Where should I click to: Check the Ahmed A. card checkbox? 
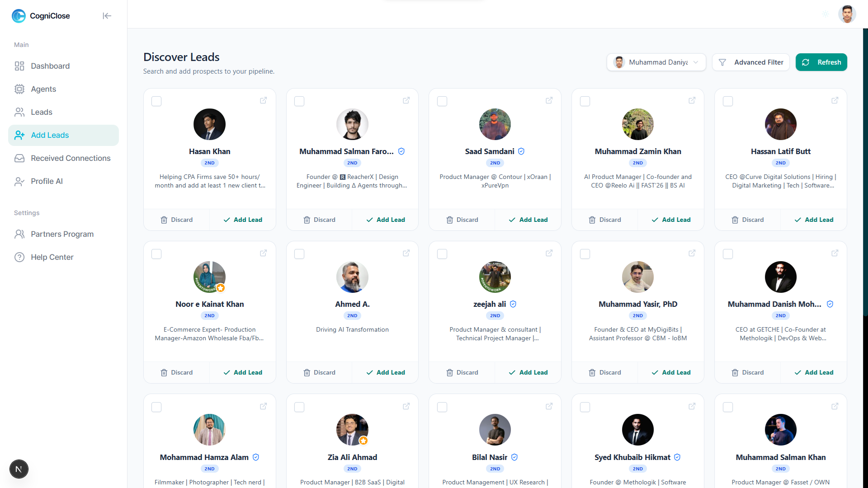coord(299,254)
